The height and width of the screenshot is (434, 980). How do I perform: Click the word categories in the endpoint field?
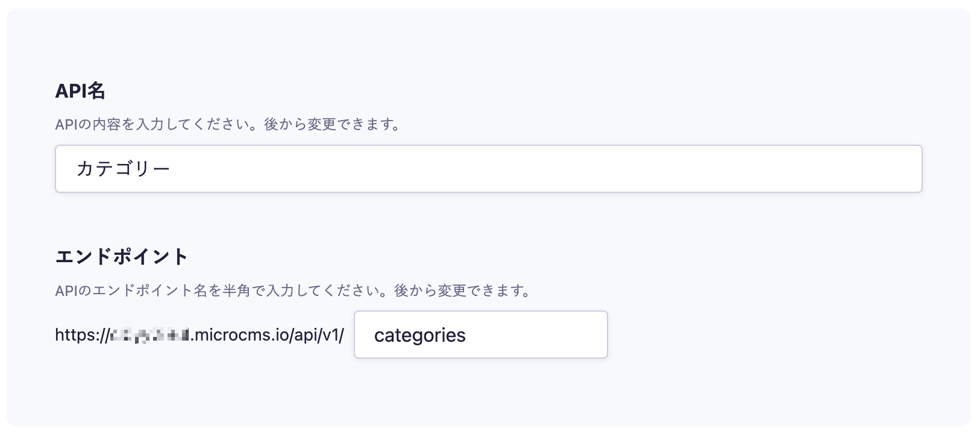coord(419,335)
